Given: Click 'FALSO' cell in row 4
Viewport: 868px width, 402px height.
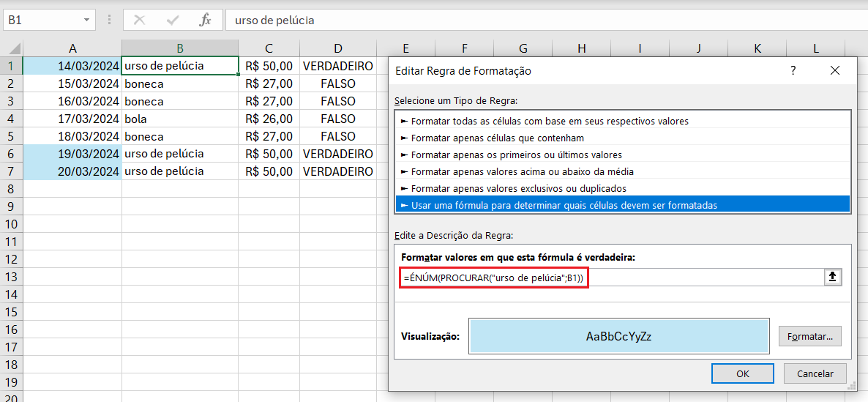Looking at the screenshot, I should (338, 119).
